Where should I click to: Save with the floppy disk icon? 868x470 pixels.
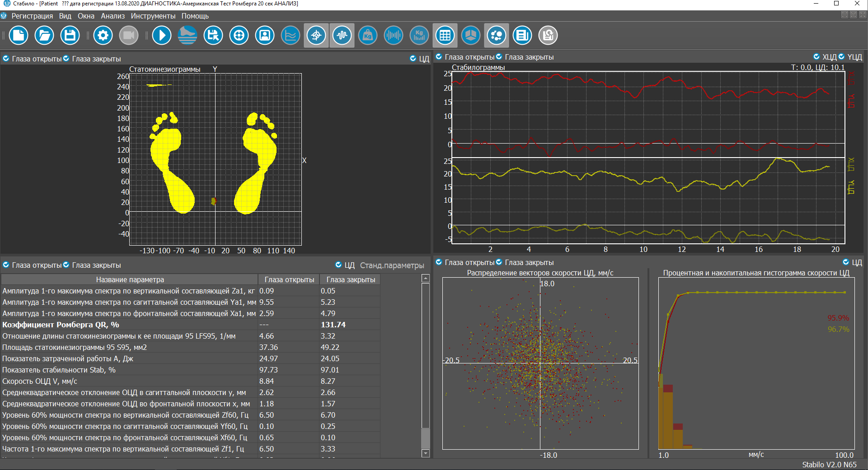[70, 35]
